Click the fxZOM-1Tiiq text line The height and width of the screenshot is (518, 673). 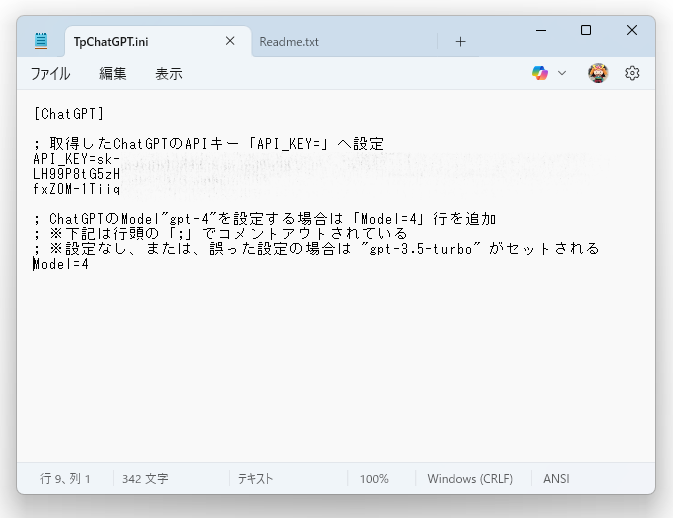pyautogui.click(x=76, y=189)
